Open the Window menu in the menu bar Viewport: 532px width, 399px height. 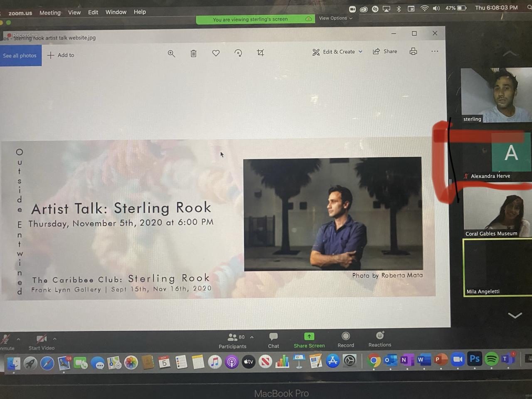[116, 12]
